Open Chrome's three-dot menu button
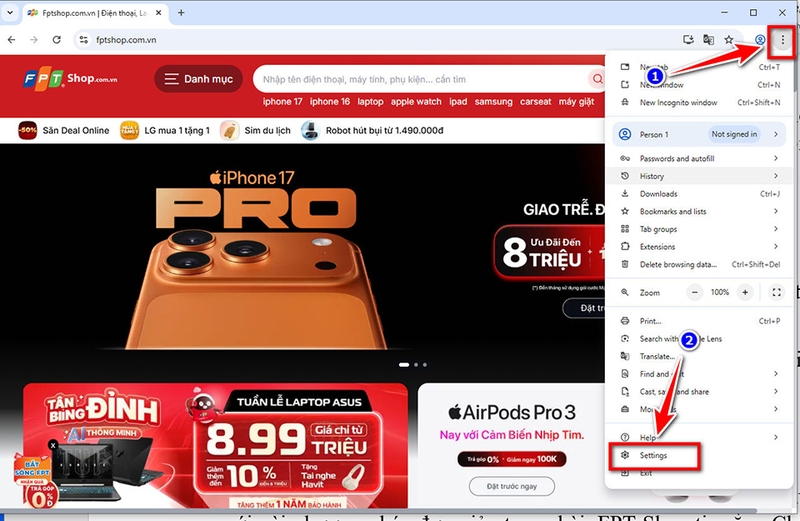This screenshot has height=521, width=800. [x=782, y=40]
